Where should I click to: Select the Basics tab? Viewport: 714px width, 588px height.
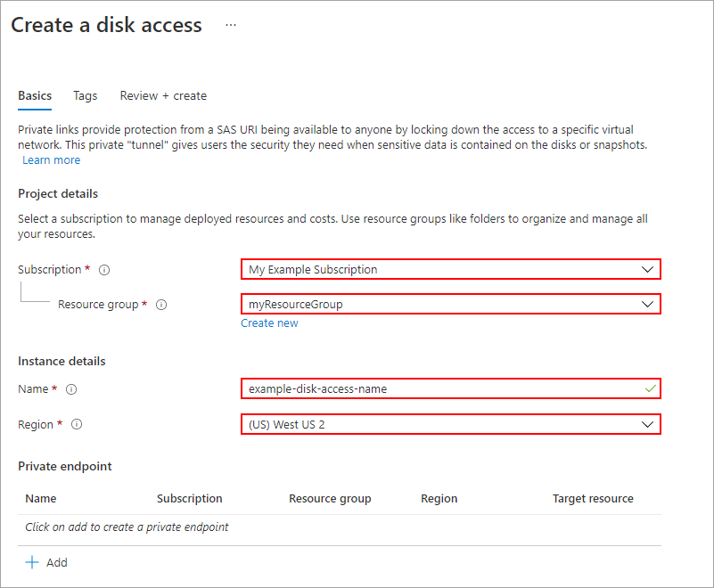[x=35, y=95]
